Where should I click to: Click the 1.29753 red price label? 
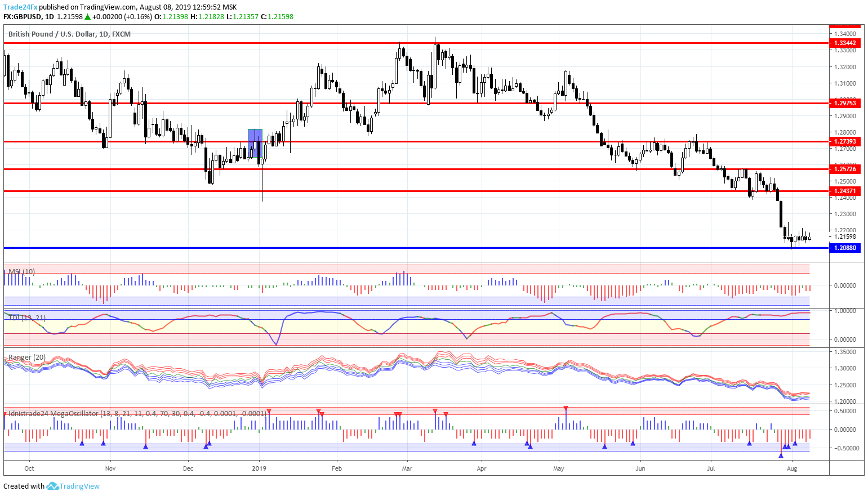coord(845,103)
